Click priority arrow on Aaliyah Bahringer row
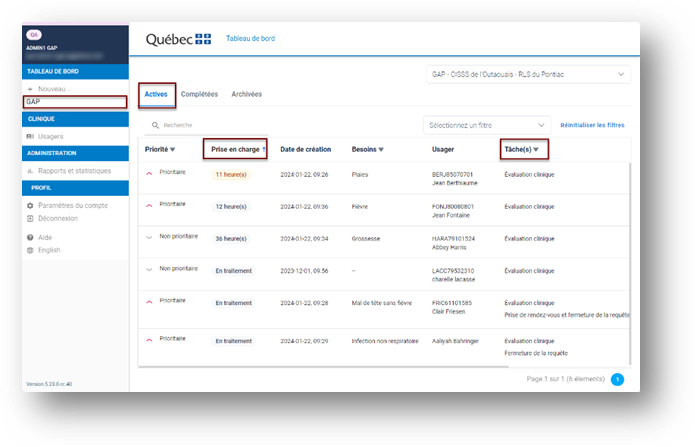The image size is (695, 447). (149, 340)
